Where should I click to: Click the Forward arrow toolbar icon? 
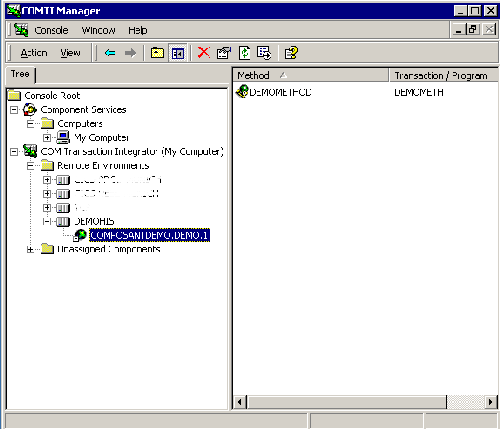(130, 53)
